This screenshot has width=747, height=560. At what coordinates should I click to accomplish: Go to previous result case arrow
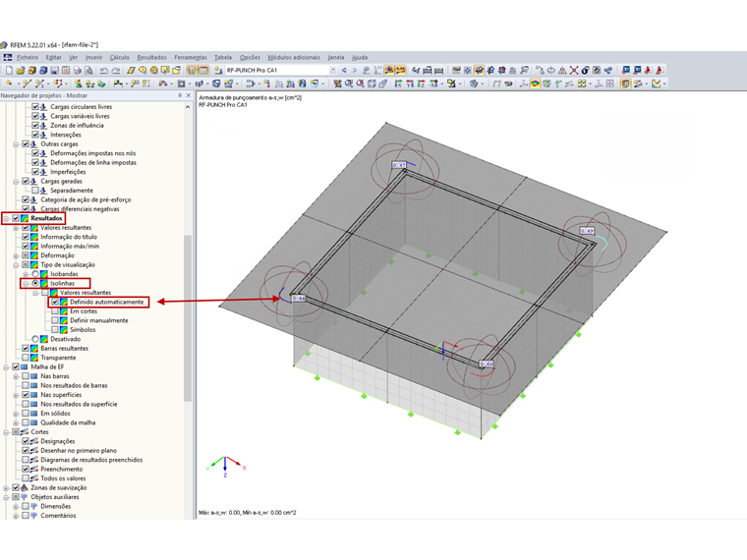tap(344, 70)
